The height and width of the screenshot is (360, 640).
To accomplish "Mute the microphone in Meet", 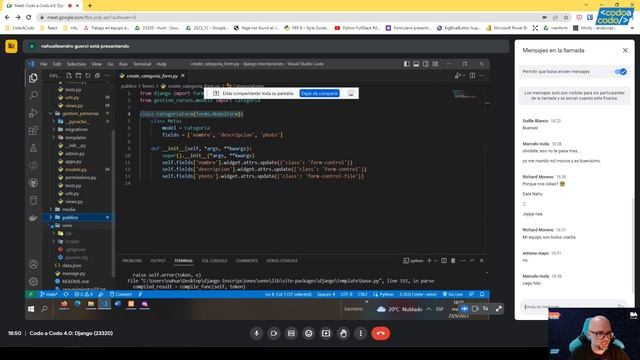I will pyautogui.click(x=257, y=333).
